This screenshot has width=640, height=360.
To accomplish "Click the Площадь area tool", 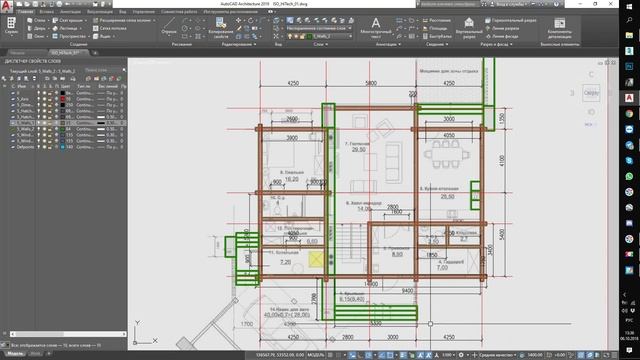I will click(x=435, y=28).
